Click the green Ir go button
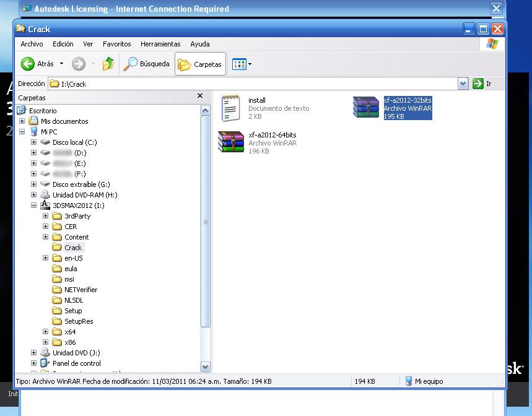Viewport: 532px width, 416px height. click(477, 84)
